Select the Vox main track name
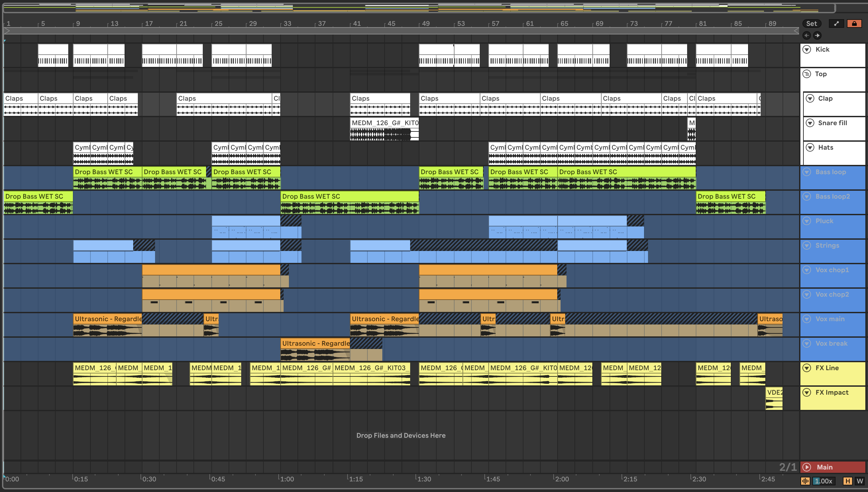868x492 pixels. [830, 319]
